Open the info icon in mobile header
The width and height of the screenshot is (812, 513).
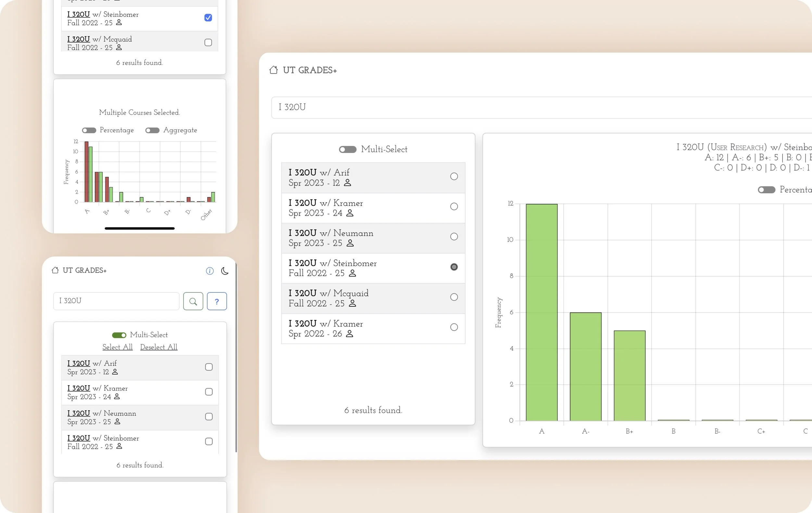coord(210,271)
